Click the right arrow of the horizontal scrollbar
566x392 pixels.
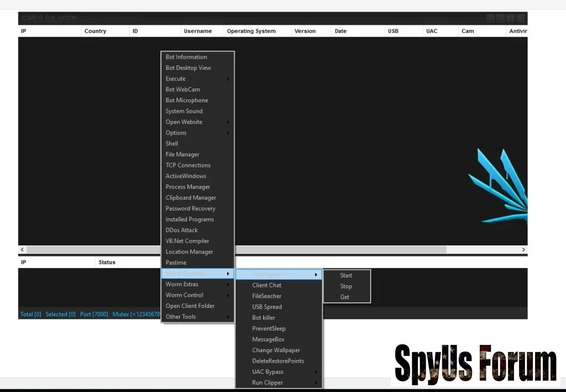pos(523,250)
